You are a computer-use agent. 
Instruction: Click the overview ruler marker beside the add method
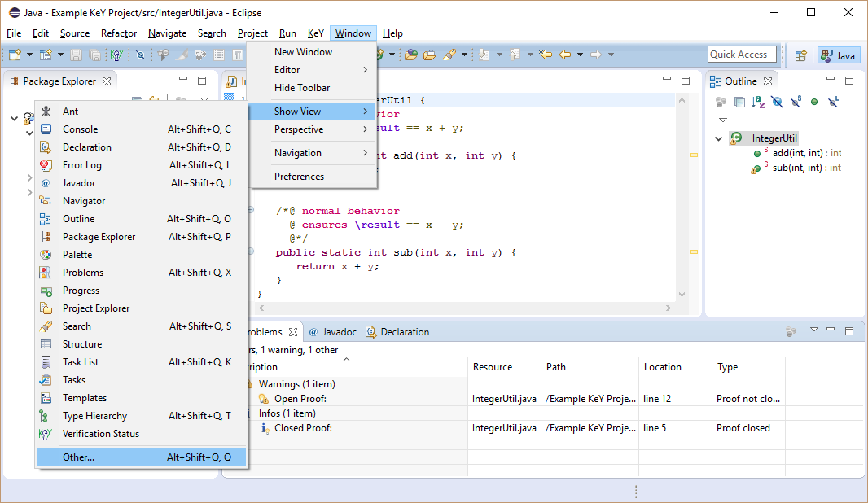[x=694, y=155]
